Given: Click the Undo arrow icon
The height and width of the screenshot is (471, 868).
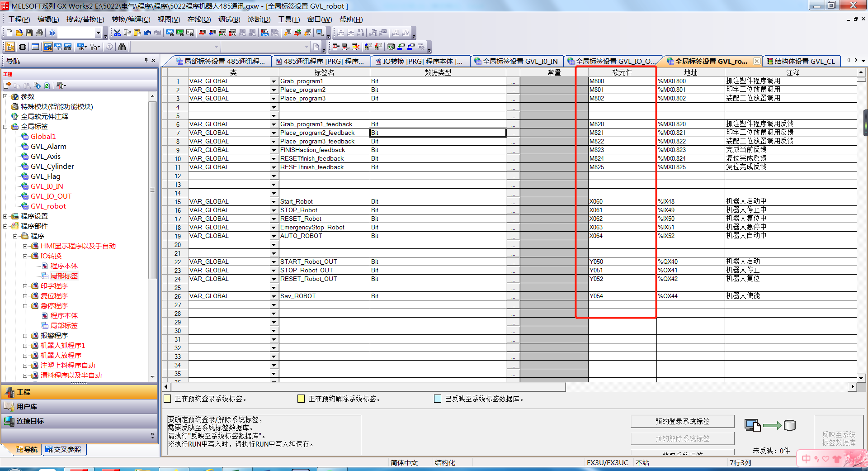Looking at the screenshot, I should [147, 33].
